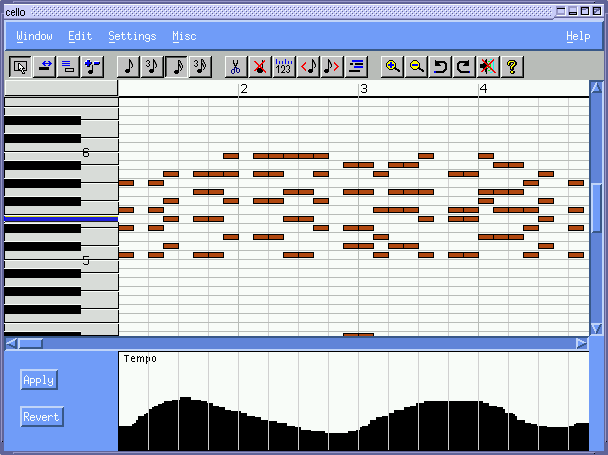Click the red X delete notes icon
Viewport: 608px width, 455px height.
(259, 67)
